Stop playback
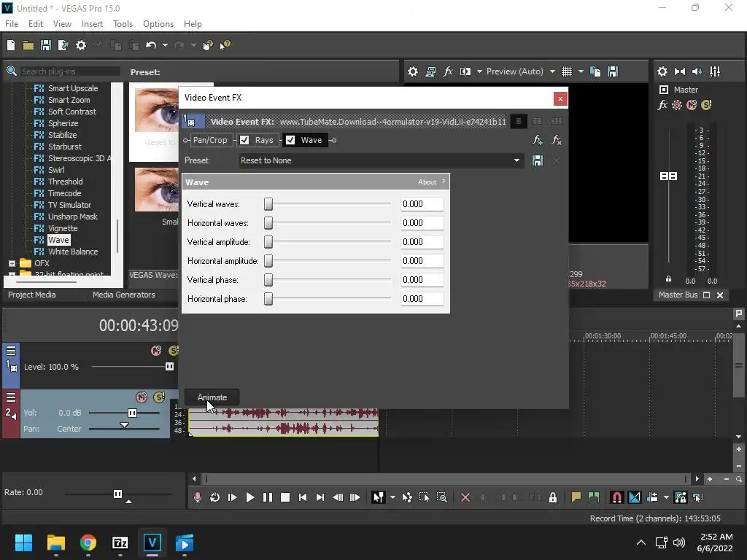Screen dimensions: 747x560 point(285,497)
